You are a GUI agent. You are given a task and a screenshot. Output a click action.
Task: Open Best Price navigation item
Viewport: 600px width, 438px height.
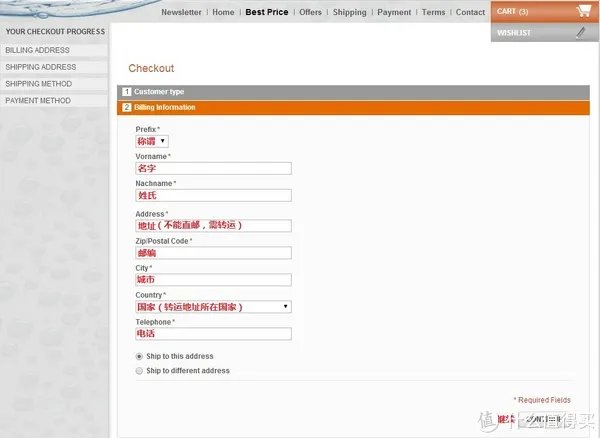[267, 12]
